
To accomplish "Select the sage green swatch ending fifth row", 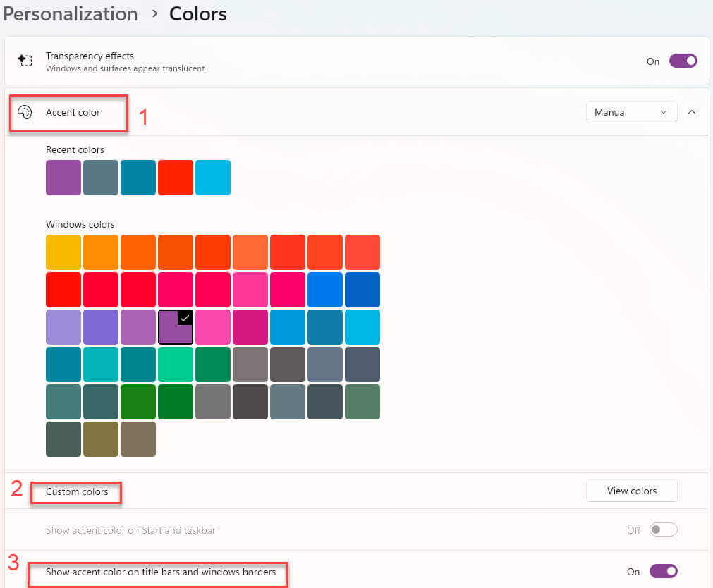I will pos(362,402).
